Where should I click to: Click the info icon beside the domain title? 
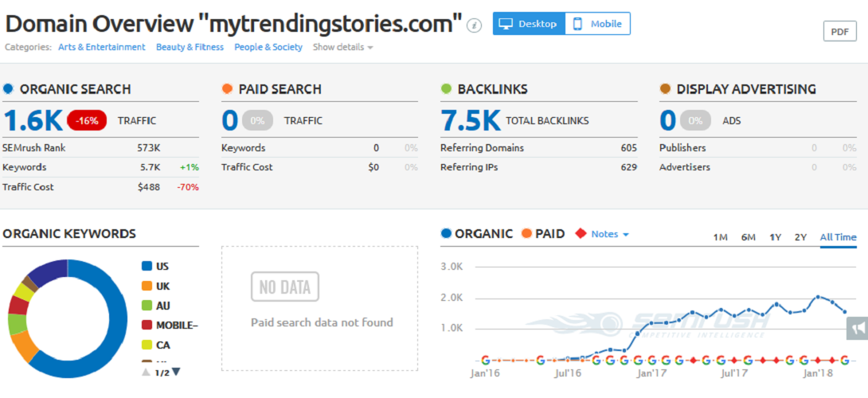(x=474, y=25)
